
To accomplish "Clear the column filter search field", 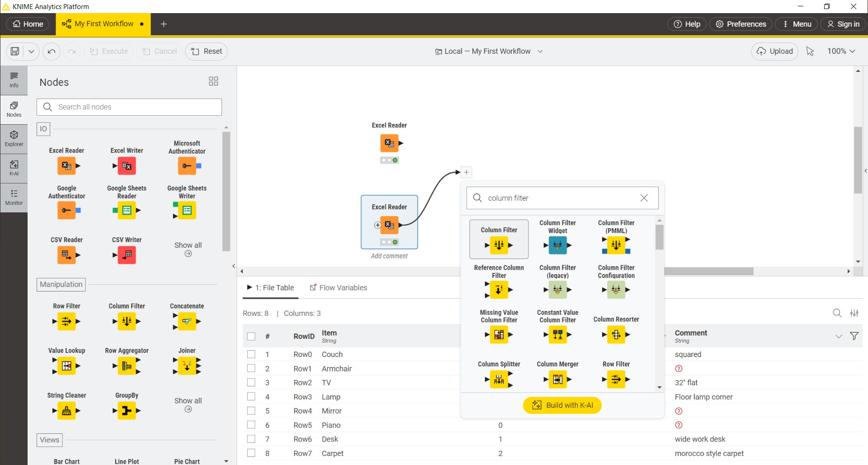I will pos(644,198).
